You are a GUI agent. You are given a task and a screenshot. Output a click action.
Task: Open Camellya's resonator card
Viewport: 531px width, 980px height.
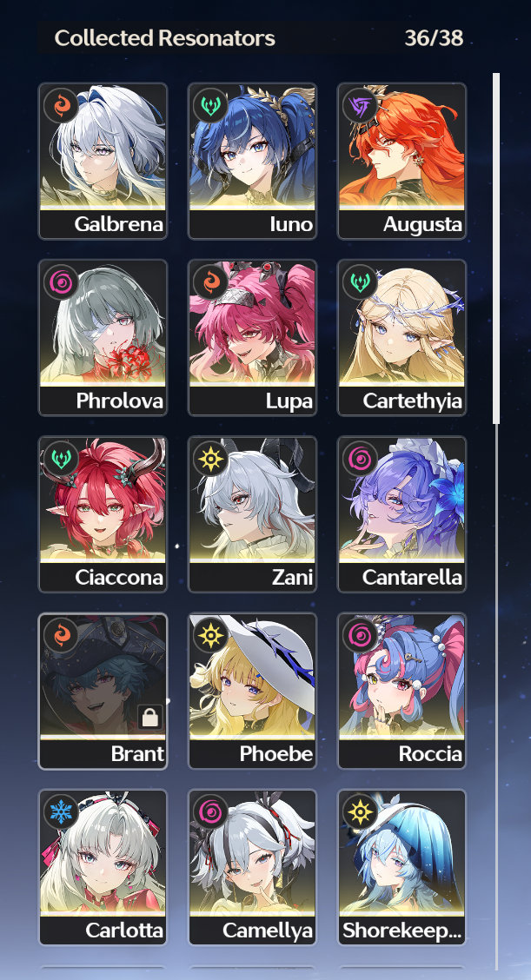click(253, 868)
